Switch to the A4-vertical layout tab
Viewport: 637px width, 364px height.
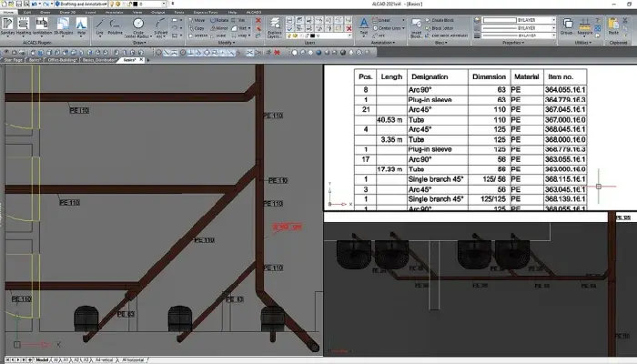tap(104, 360)
